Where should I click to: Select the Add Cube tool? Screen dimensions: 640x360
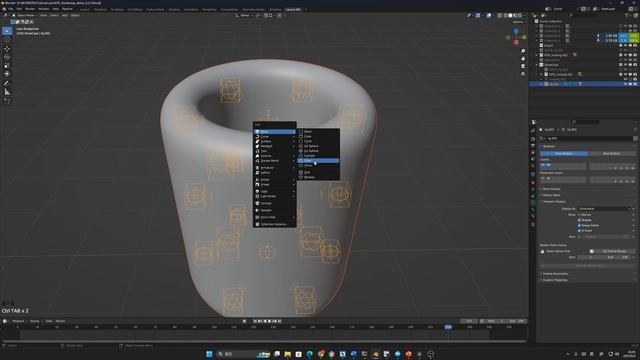click(7, 101)
